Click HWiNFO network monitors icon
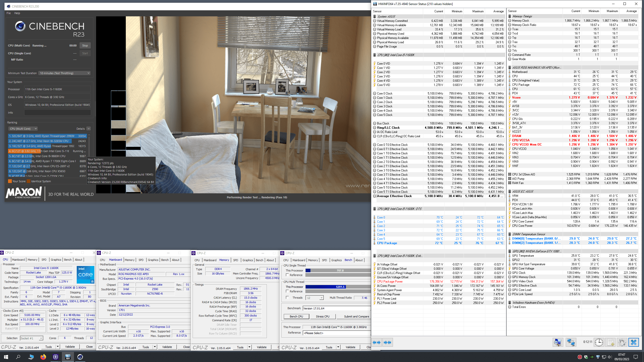Image resolution: width=644 pixels, height=362 pixels. click(x=571, y=342)
